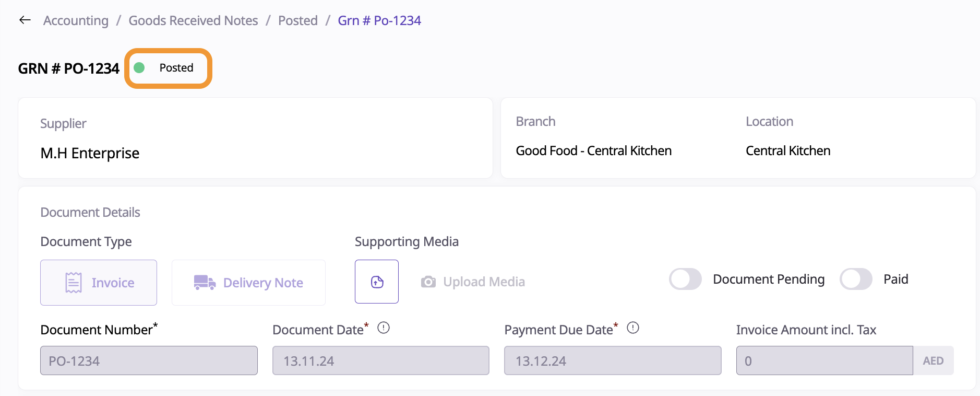
Task: Click the Invoice Amount incl. Tax field
Action: (x=824, y=360)
